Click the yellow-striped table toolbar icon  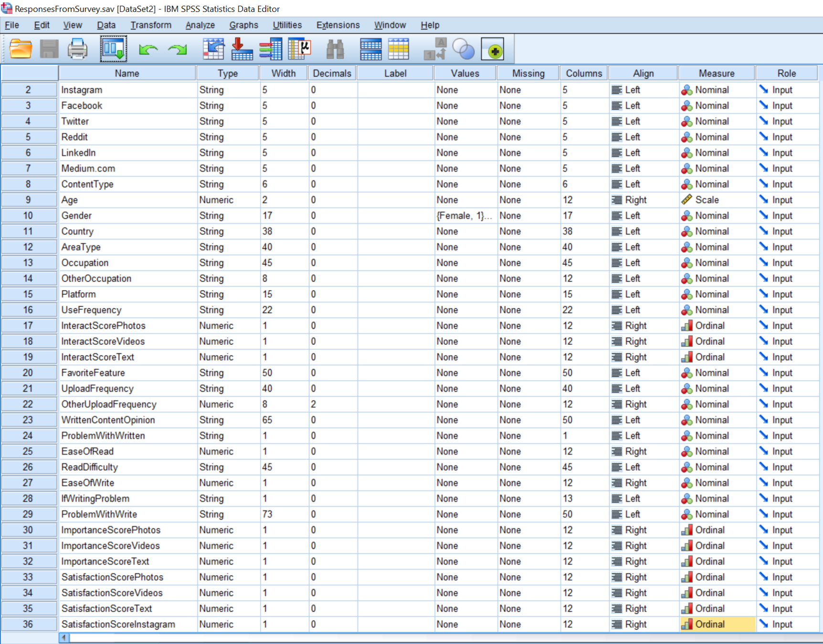click(x=399, y=49)
